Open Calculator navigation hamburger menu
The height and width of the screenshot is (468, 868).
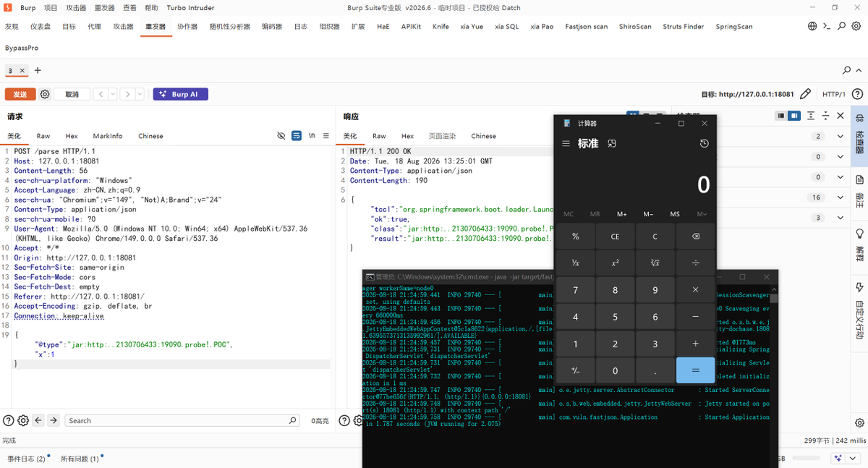pyautogui.click(x=566, y=143)
